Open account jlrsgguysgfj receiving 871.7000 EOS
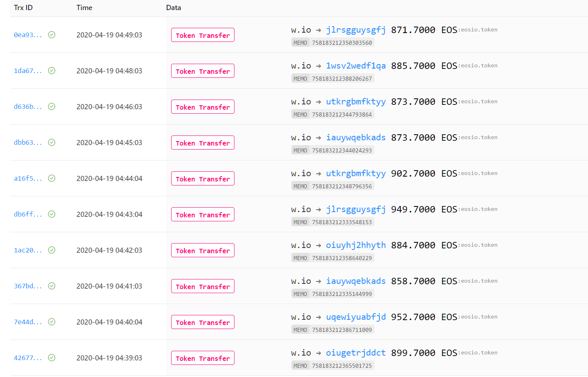The image size is (588, 377). point(356,30)
